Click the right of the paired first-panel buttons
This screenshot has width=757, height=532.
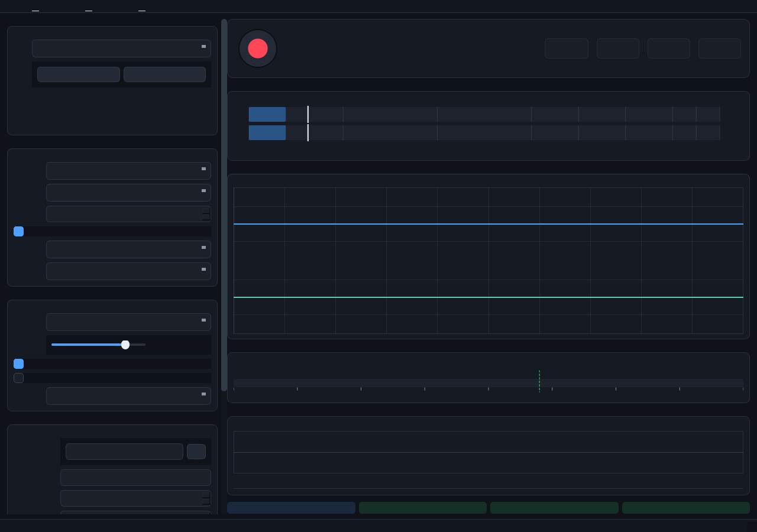[x=164, y=74]
